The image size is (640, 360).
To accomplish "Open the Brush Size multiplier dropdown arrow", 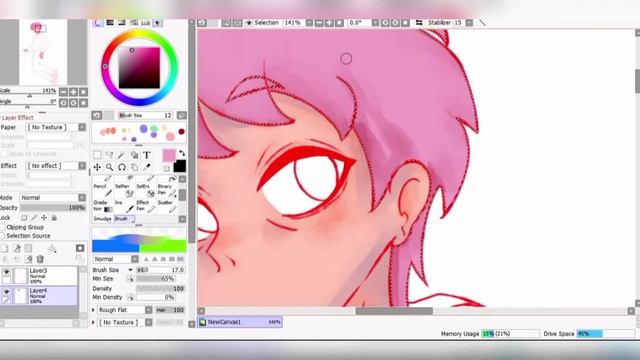I will (x=131, y=270).
